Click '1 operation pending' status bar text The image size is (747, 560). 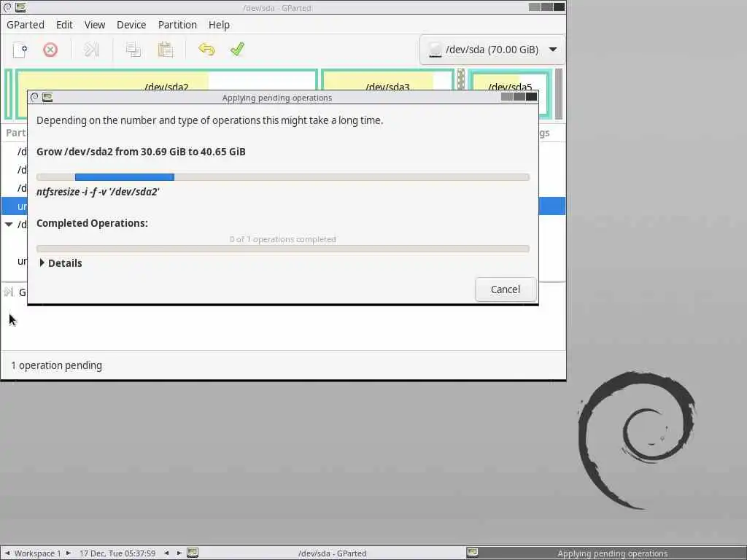point(56,365)
